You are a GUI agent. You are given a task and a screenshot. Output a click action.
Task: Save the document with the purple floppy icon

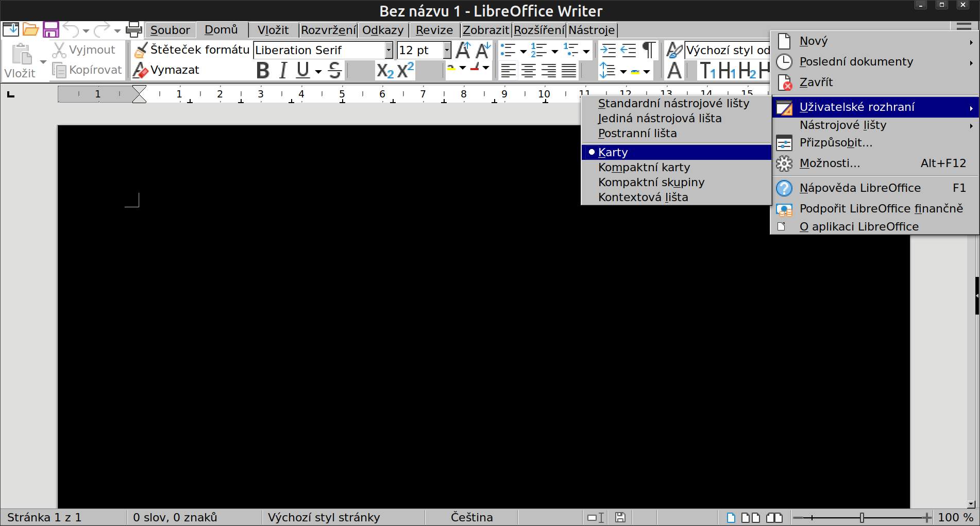pos(50,29)
